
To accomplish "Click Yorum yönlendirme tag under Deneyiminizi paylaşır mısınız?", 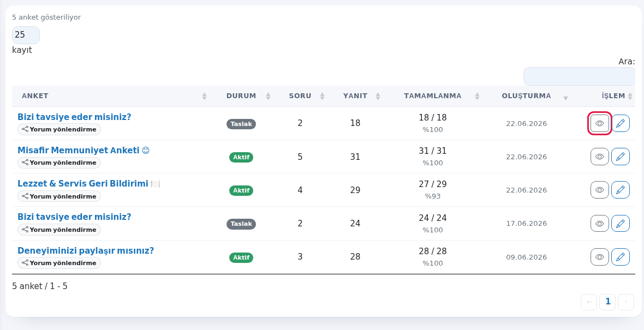I will [59, 263].
